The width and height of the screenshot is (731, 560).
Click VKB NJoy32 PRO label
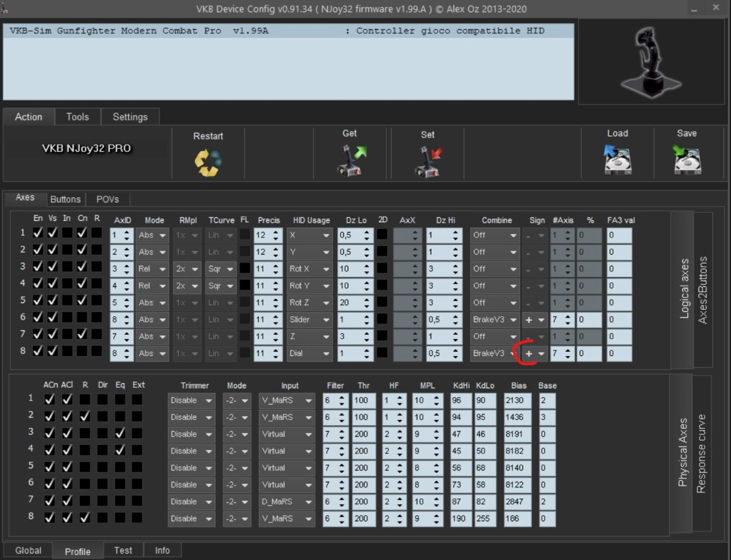(86, 149)
